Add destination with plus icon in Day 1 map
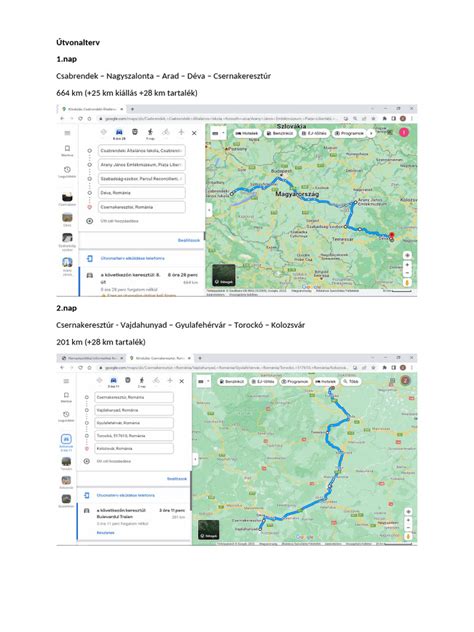 89,221
